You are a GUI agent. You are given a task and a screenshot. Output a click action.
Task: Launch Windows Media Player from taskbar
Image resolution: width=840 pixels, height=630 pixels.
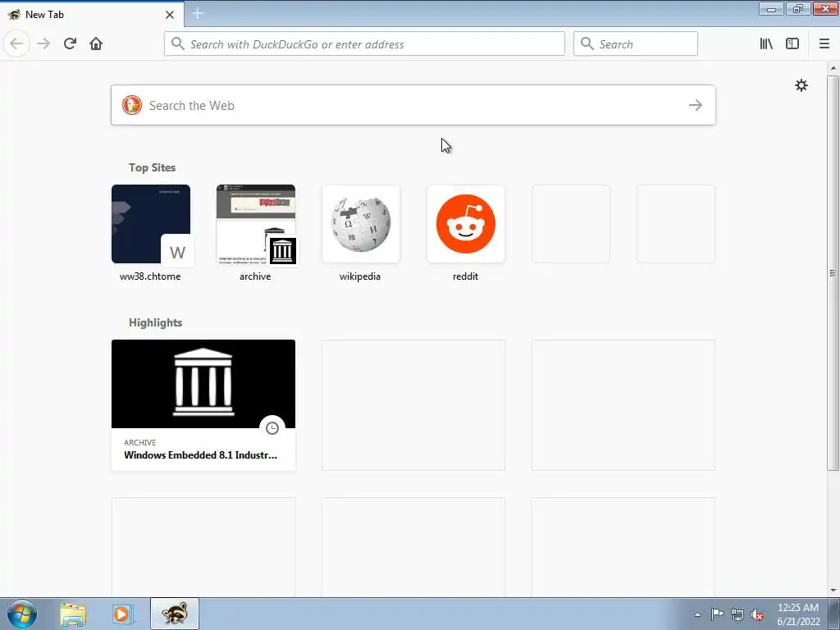(122, 614)
